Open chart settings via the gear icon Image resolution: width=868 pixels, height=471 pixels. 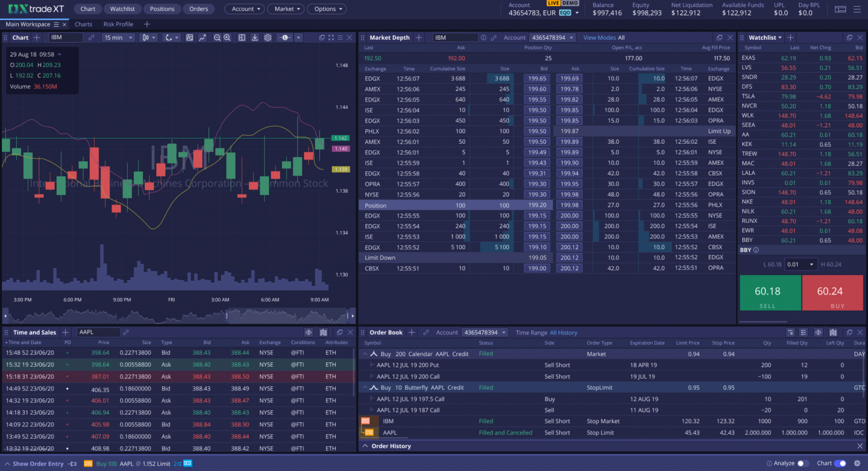268,38
